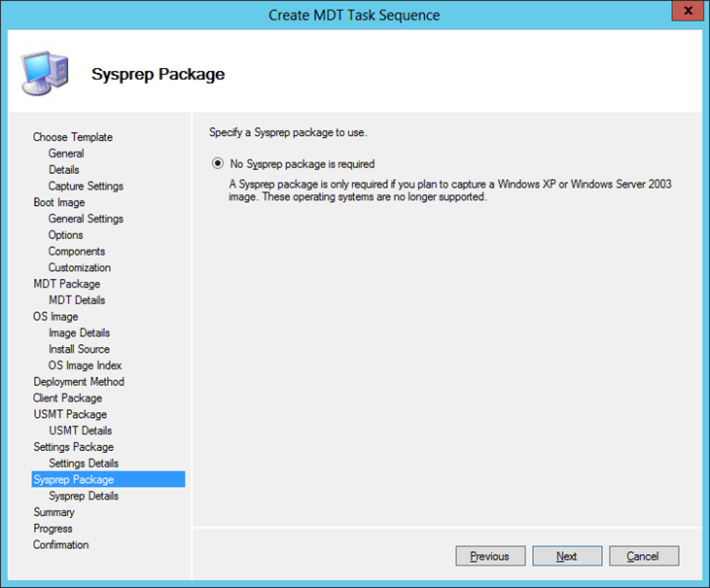This screenshot has width=710, height=588.
Task: Click the computer wizard icon in header
Action: pyautogui.click(x=41, y=72)
